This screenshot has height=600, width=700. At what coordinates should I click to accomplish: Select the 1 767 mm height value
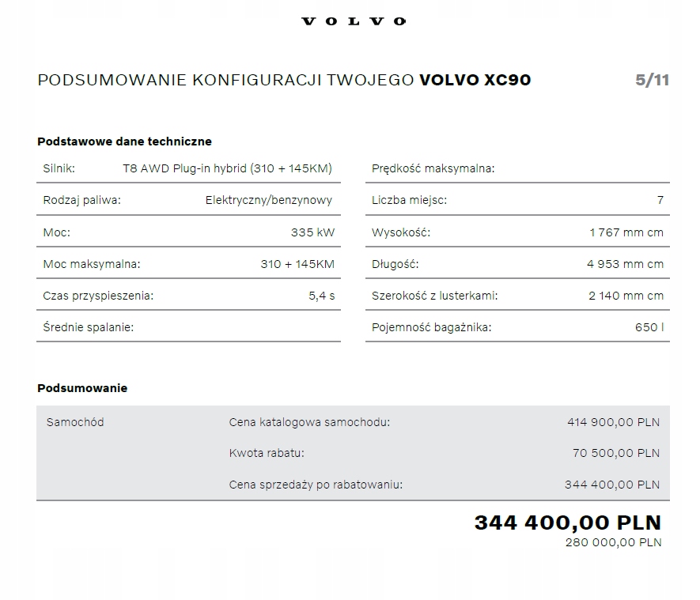click(x=626, y=232)
